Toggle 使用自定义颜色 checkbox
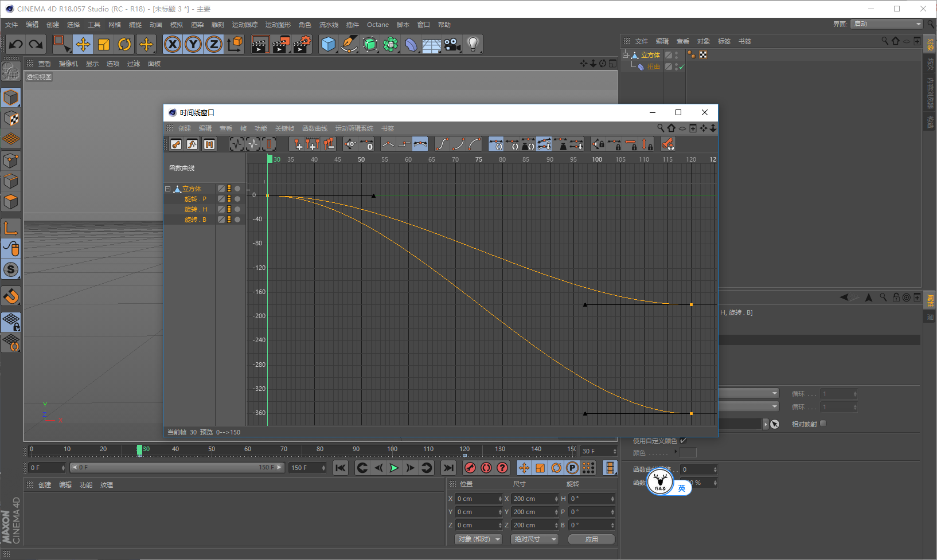Viewport: 937px width, 560px height. [683, 441]
